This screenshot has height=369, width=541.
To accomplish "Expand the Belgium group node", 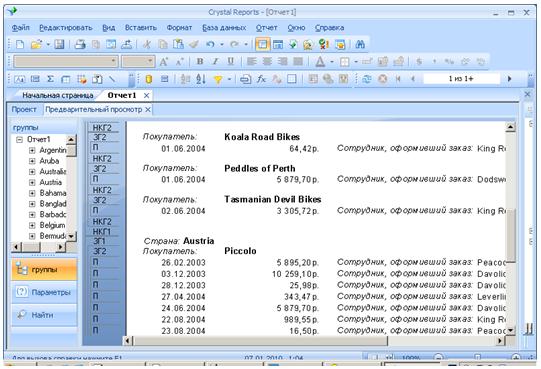I will click(x=32, y=225).
